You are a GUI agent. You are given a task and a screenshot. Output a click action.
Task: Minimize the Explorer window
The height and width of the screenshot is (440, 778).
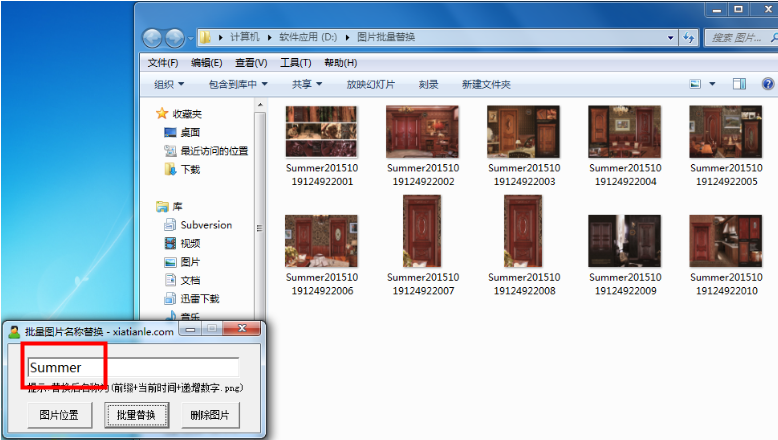(x=716, y=9)
